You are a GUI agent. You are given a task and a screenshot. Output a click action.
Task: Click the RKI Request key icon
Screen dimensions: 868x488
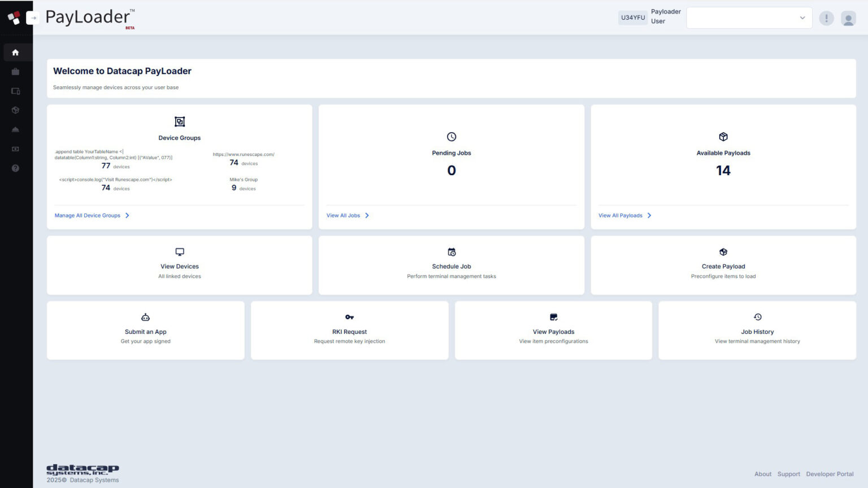coord(349,317)
